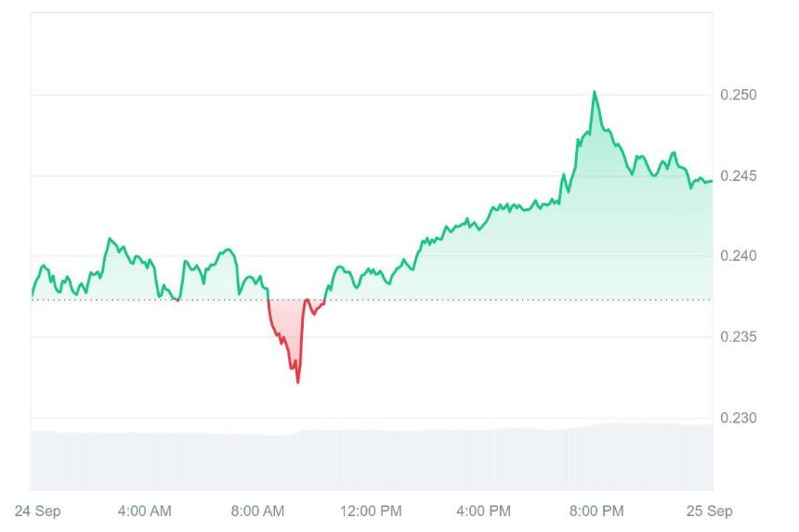This screenshot has width=799, height=532.
Task: Click the 0.250 price axis label
Action: click(x=739, y=95)
